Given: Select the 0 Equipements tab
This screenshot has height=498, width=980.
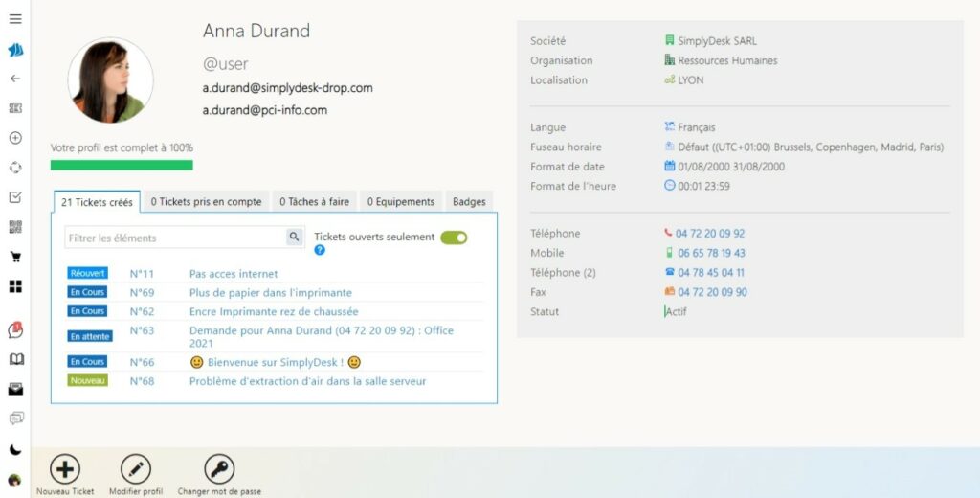Looking at the screenshot, I should 401,202.
